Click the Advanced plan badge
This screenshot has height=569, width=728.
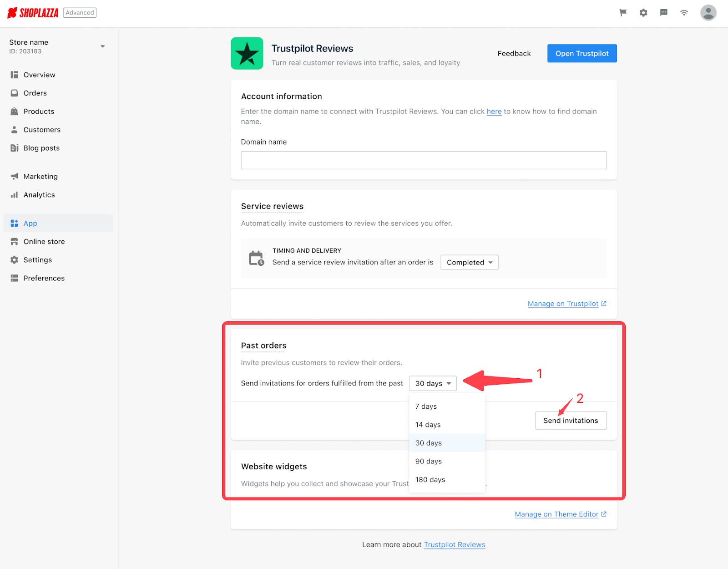(80, 13)
